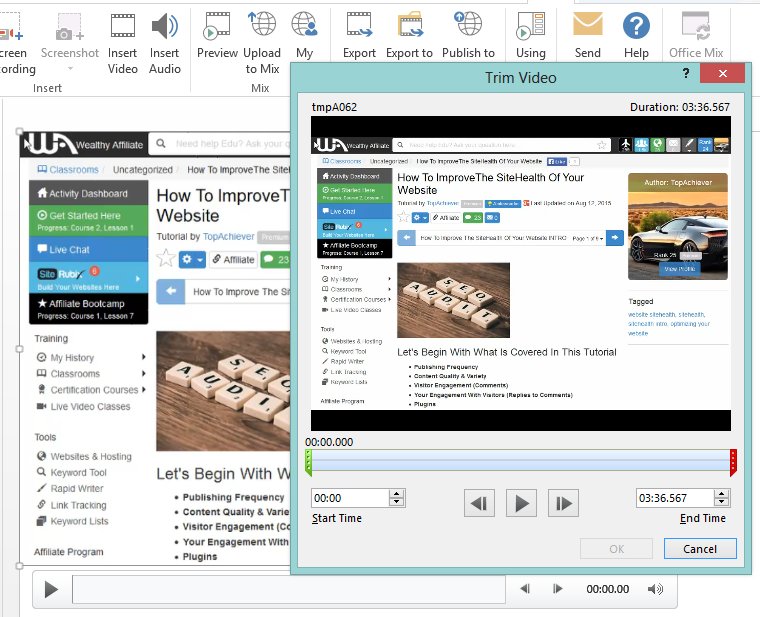Open the Using Office Mix tutorial icon
This screenshot has height=617, width=760.
click(x=531, y=25)
